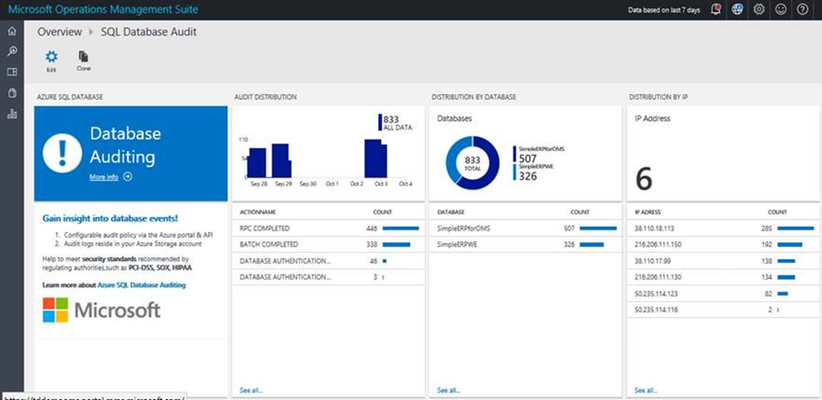Select SimpleERPWE row in the database table

pyautogui.click(x=525, y=245)
